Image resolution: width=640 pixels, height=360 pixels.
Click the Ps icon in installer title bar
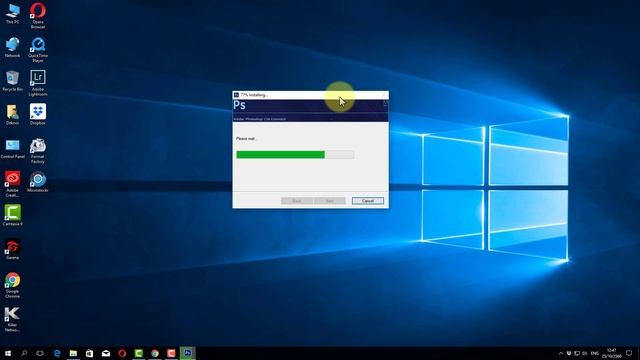pos(236,95)
